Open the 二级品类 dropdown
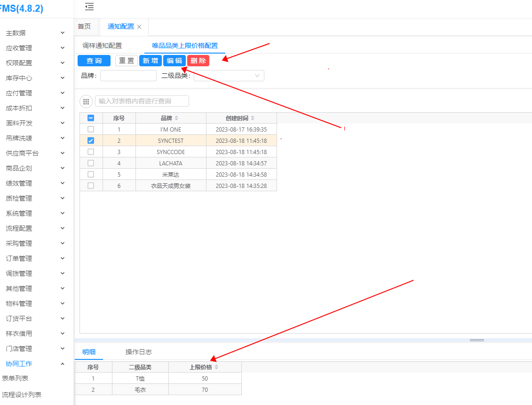 [229, 76]
